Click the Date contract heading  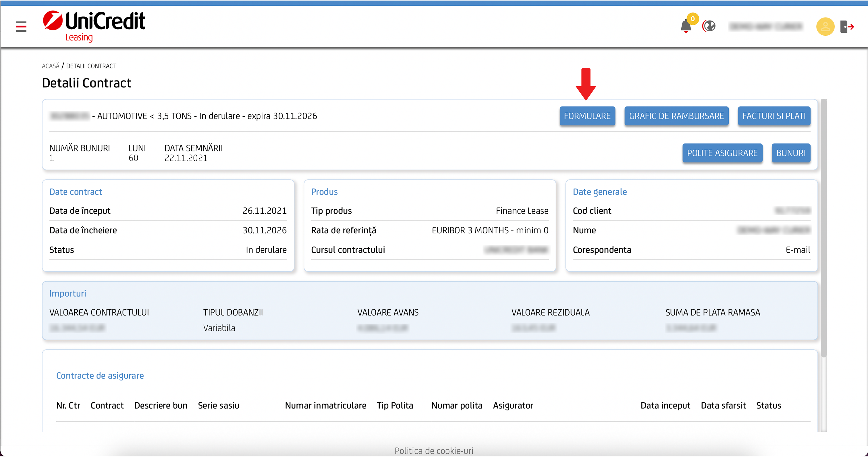click(x=76, y=192)
